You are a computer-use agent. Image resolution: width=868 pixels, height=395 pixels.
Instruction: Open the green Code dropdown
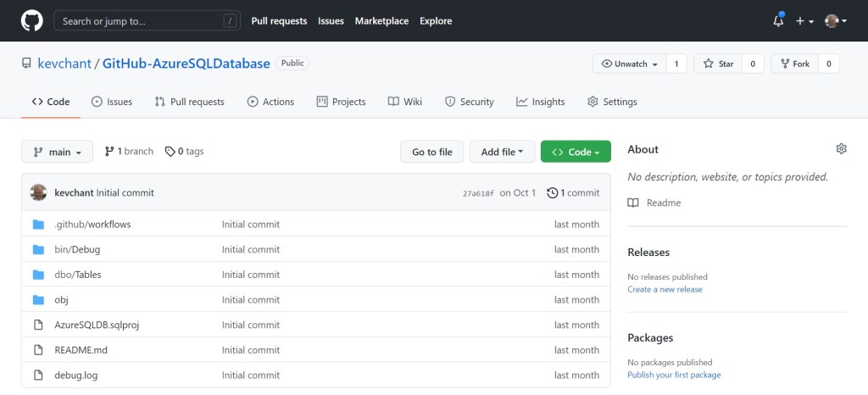(576, 152)
